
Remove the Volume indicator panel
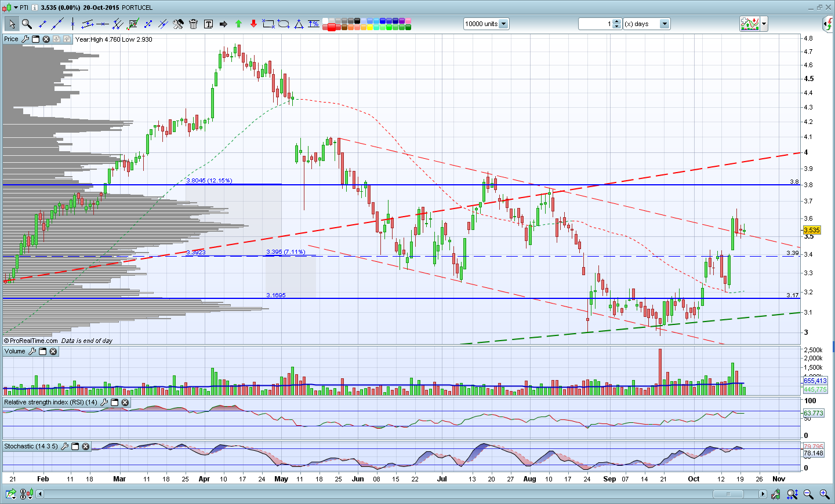pos(53,351)
